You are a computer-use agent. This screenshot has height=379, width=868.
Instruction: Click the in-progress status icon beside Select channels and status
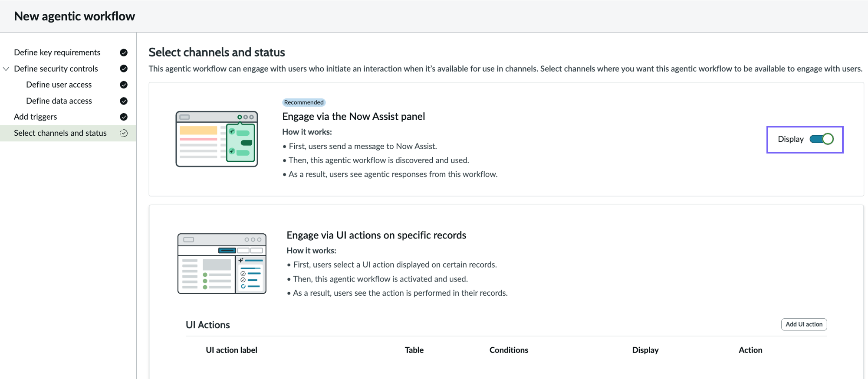pyautogui.click(x=124, y=133)
